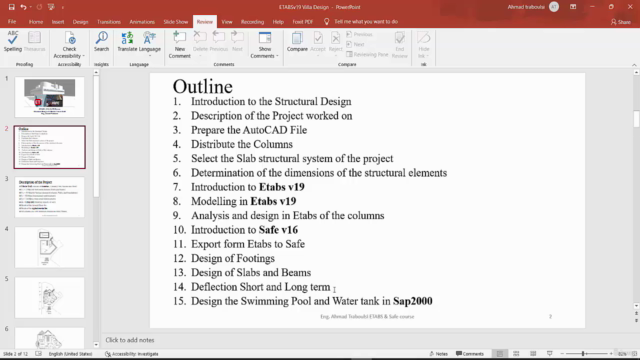
Task: Click English (United States) language indicator
Action: [x=70, y=354]
